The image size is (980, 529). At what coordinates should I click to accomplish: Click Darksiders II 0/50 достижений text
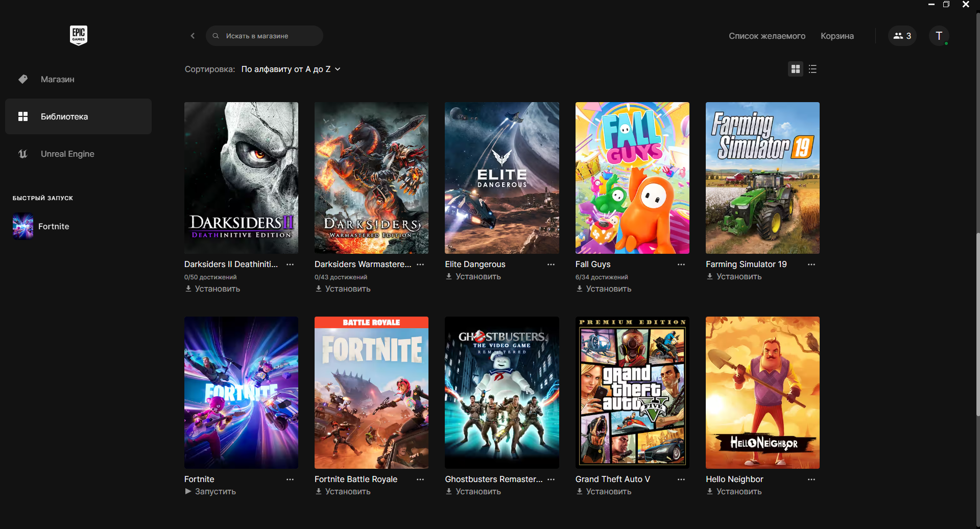point(210,277)
